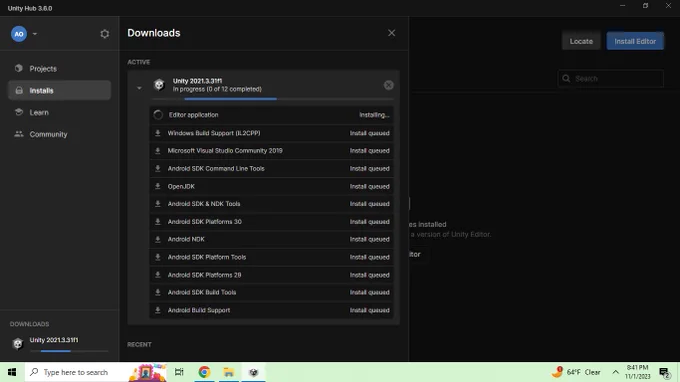Click download icon for Android SDK Command Line Tools
The height and width of the screenshot is (382, 680).
coord(158,168)
